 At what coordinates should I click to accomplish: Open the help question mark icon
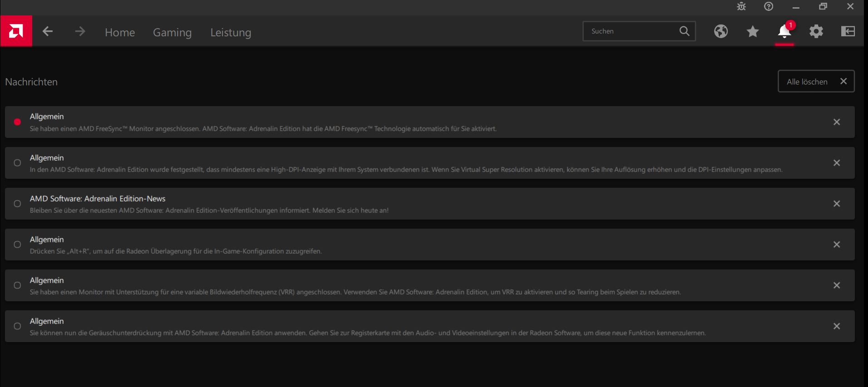(x=769, y=6)
